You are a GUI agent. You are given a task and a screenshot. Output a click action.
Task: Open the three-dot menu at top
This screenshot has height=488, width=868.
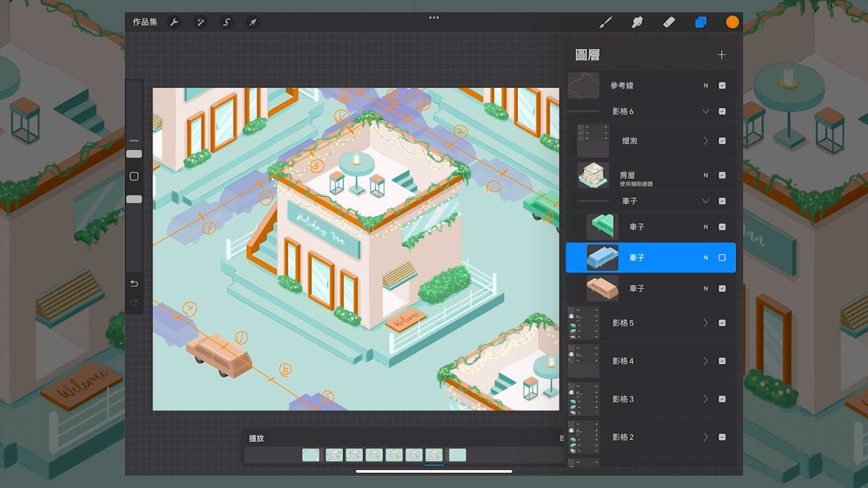pos(434,18)
